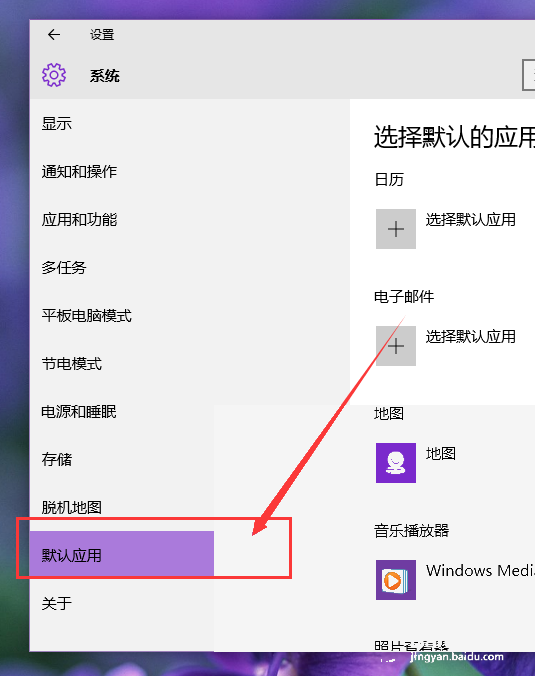Image resolution: width=535 pixels, height=676 pixels.
Task: Open the 平板电脑模式 settings
Action: 87,316
